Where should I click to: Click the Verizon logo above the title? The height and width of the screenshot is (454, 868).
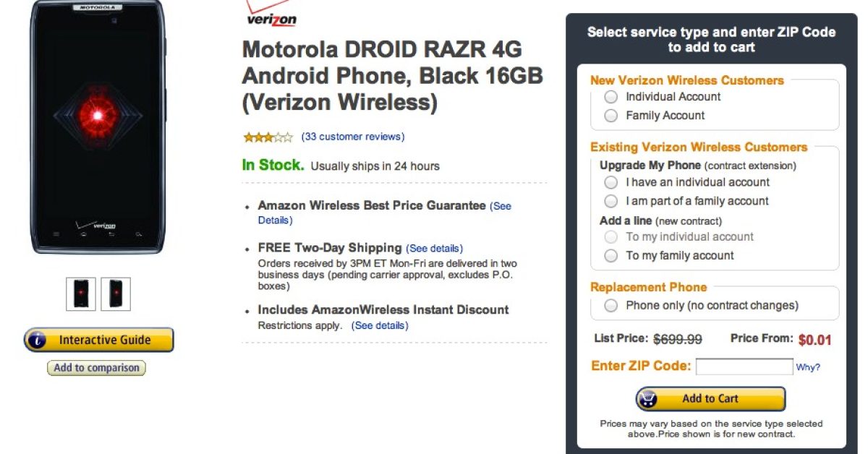271,14
